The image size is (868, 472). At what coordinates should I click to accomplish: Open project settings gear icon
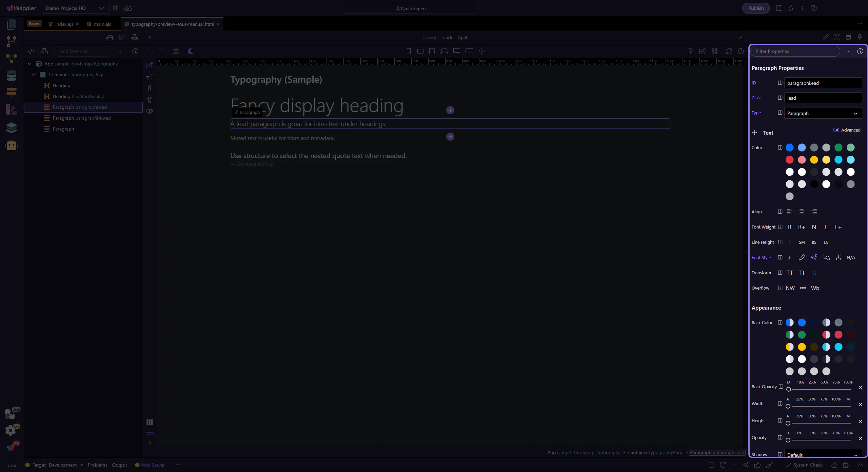point(116,8)
